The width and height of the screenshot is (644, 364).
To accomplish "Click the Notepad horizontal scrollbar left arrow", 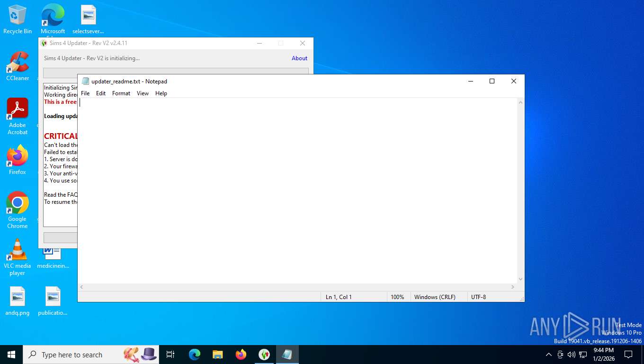I will [x=82, y=287].
